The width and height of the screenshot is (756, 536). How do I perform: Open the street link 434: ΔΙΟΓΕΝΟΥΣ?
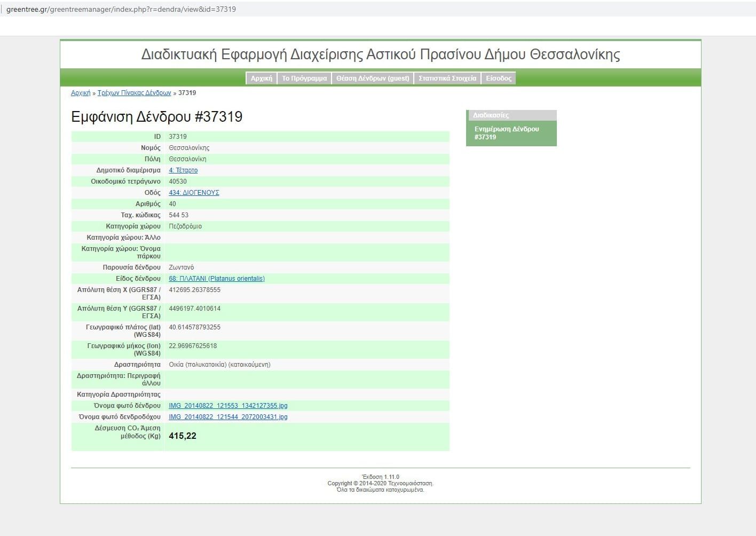pos(194,193)
